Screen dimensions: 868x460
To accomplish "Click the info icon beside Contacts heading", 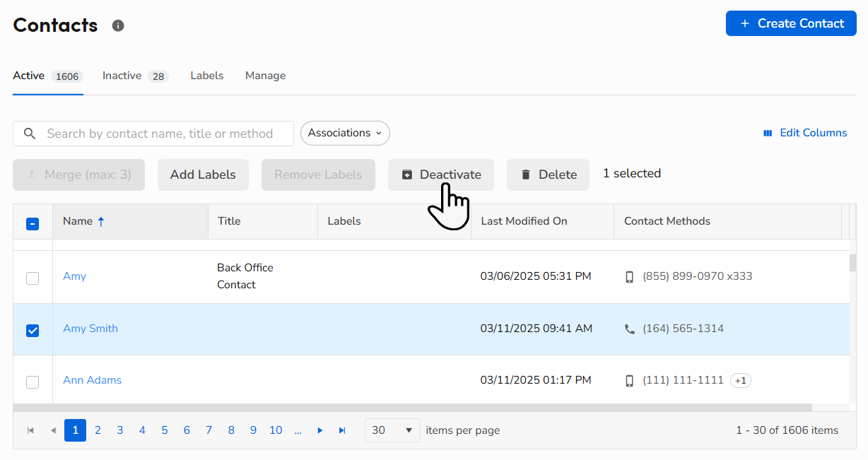I will point(118,25).
